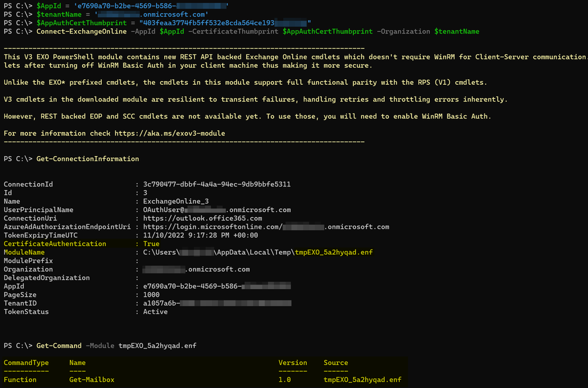Click tmpEXO_5a2hyqad.enf in the Source column
This screenshot has width=588, height=388.
(x=362, y=379)
